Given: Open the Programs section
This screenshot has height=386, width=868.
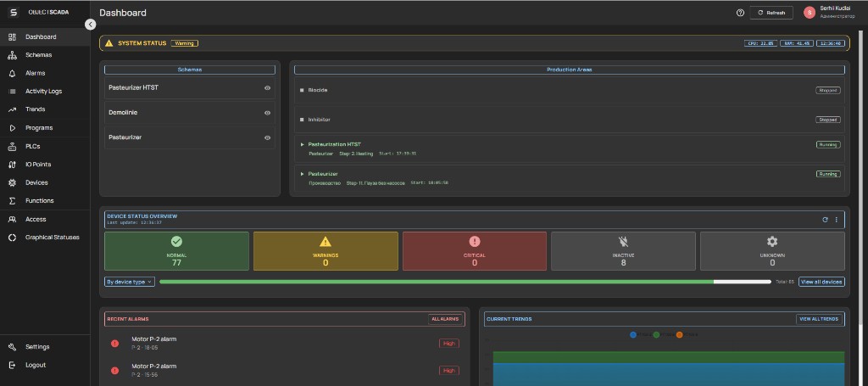Looking at the screenshot, I should click(x=45, y=128).
